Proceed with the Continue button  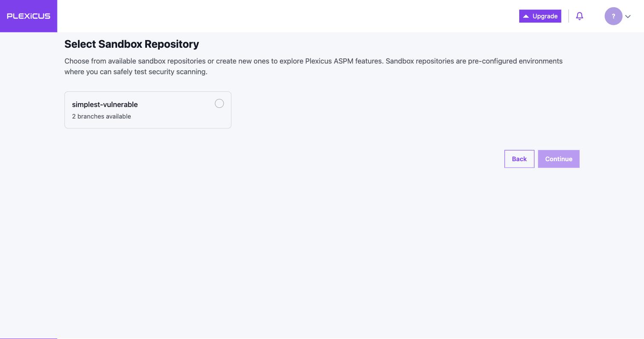point(558,159)
